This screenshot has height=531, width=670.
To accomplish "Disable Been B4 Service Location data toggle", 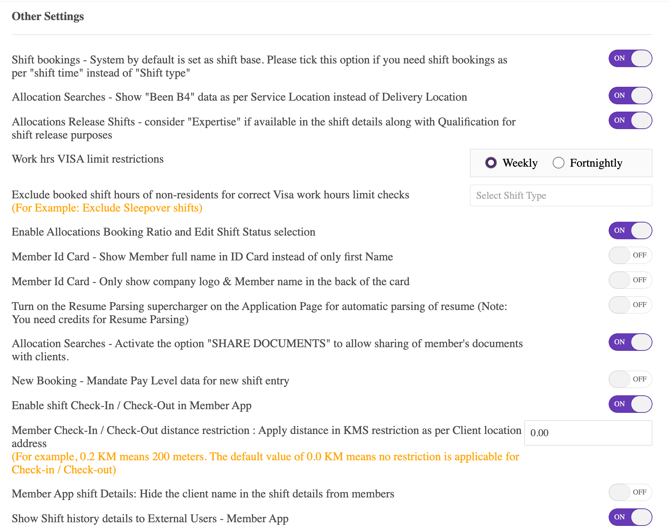I will pyautogui.click(x=630, y=96).
